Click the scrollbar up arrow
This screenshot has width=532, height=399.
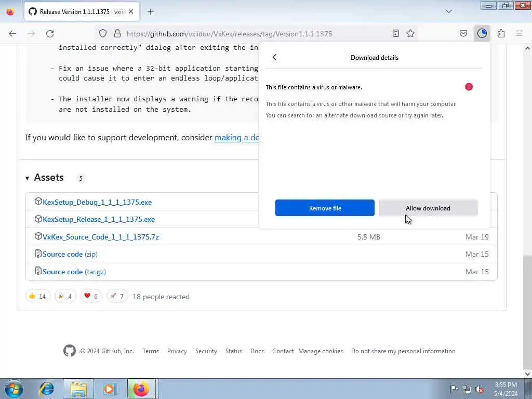[527, 48]
